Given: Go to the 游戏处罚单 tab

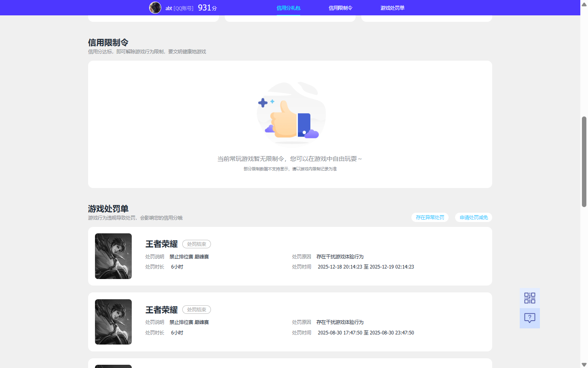Looking at the screenshot, I should pos(392,7).
